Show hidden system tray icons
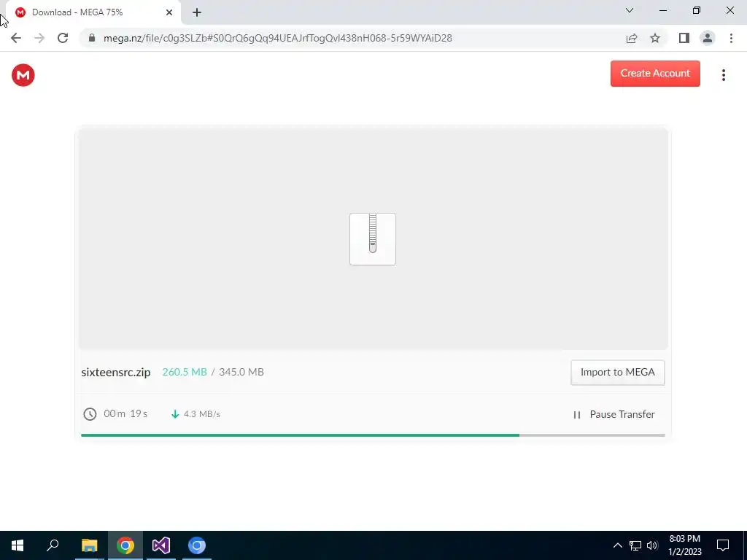747x560 pixels. (617, 545)
